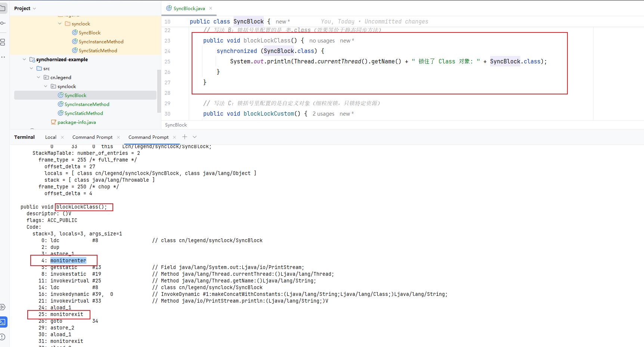644x347 pixels.
Task: Open the Terminal tool window icon
Action: pos(3,322)
